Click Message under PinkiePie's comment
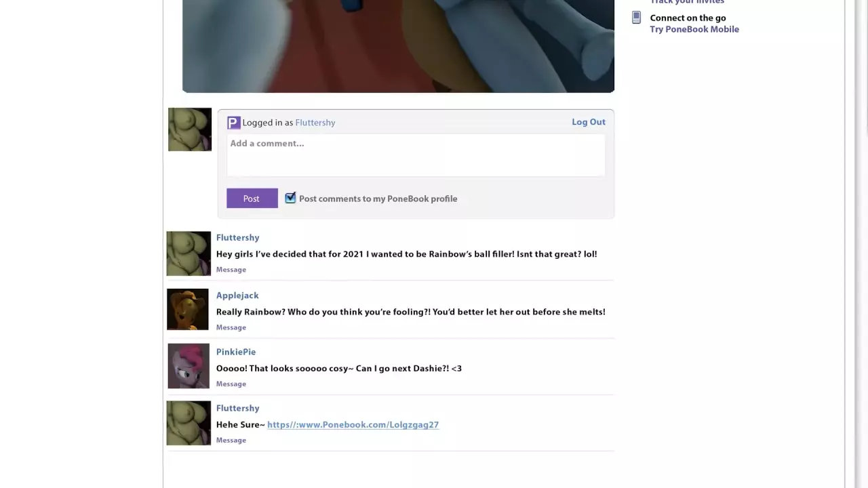 click(x=231, y=384)
